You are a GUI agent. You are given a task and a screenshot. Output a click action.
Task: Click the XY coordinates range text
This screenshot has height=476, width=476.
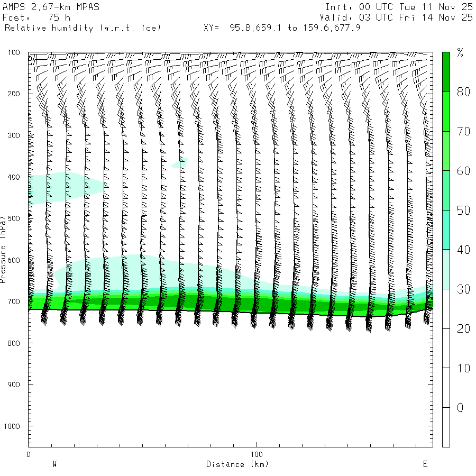[x=282, y=28]
